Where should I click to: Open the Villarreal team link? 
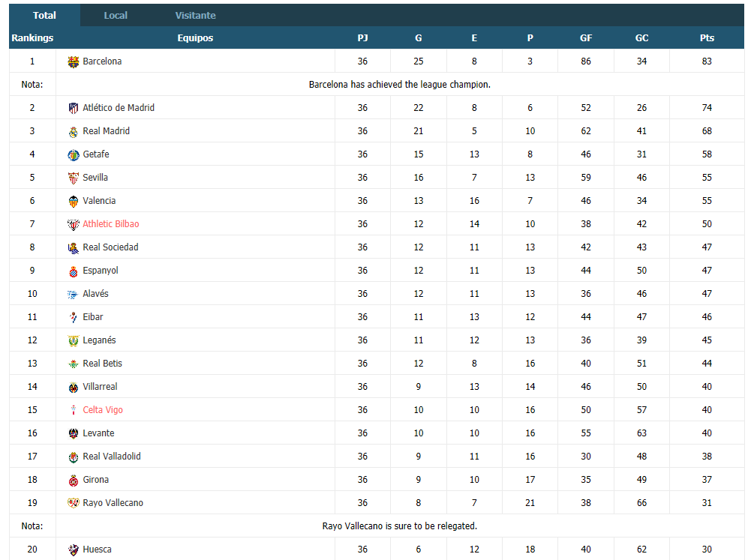tap(100, 387)
